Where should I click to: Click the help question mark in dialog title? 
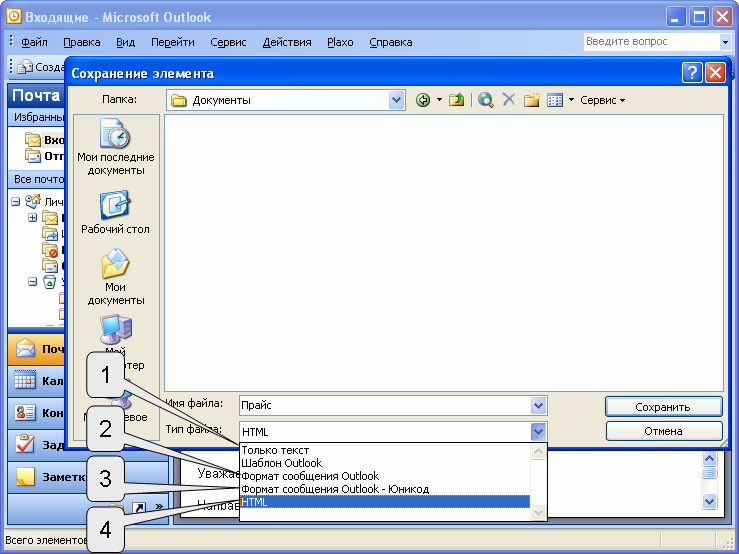691,73
